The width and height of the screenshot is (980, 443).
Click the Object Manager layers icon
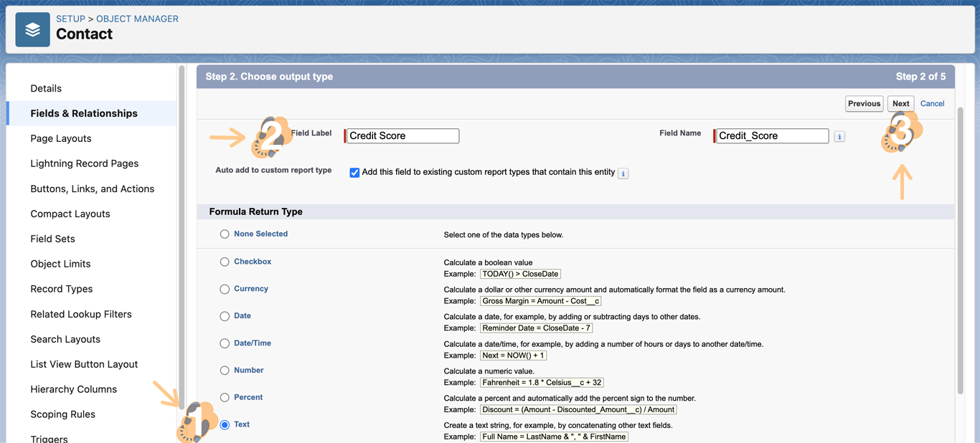[32, 30]
